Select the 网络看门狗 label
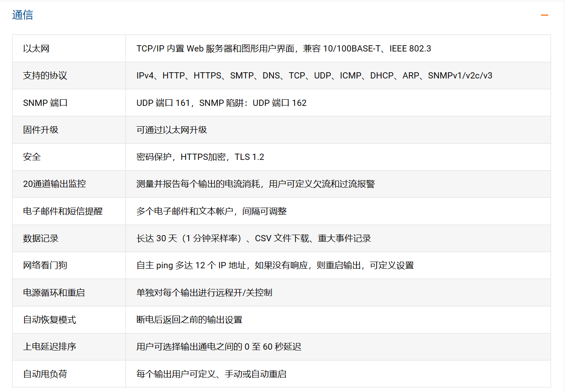This screenshot has height=392, width=566. (x=45, y=265)
